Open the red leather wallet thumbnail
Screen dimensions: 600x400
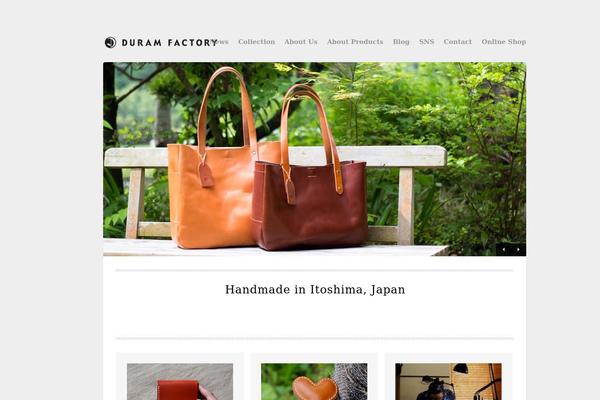coord(180,382)
